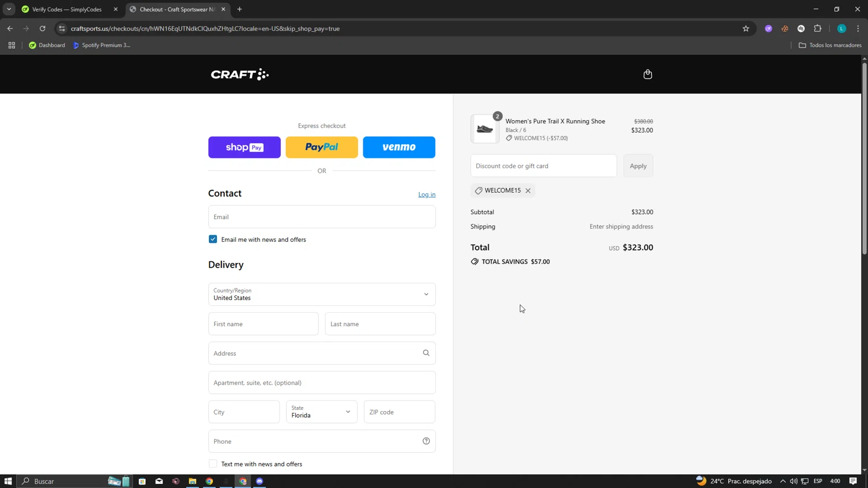Click the ESP language indicator

coord(818,481)
